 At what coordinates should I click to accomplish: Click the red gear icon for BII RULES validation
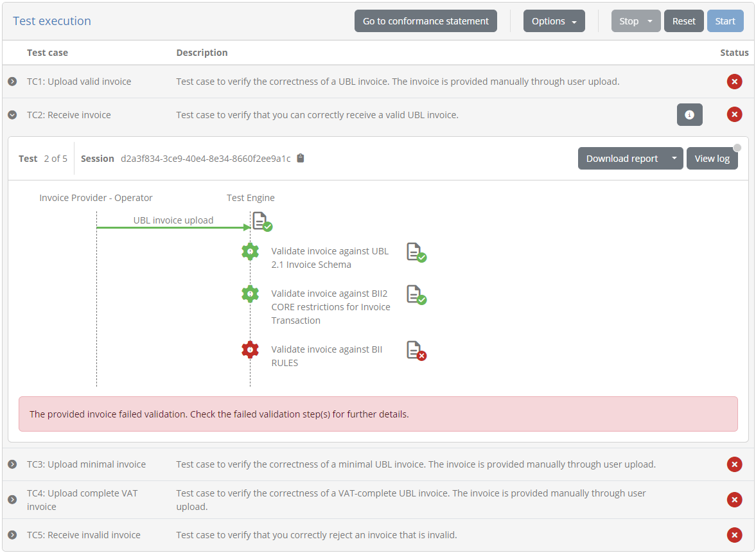(x=250, y=349)
